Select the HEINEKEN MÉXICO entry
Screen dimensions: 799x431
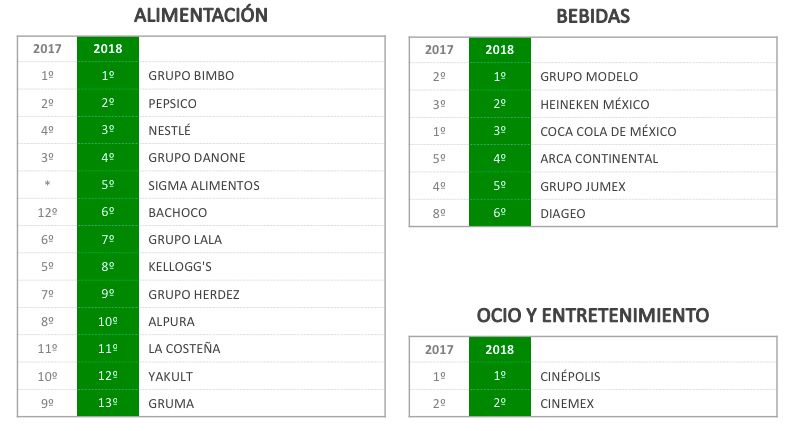[595, 104]
